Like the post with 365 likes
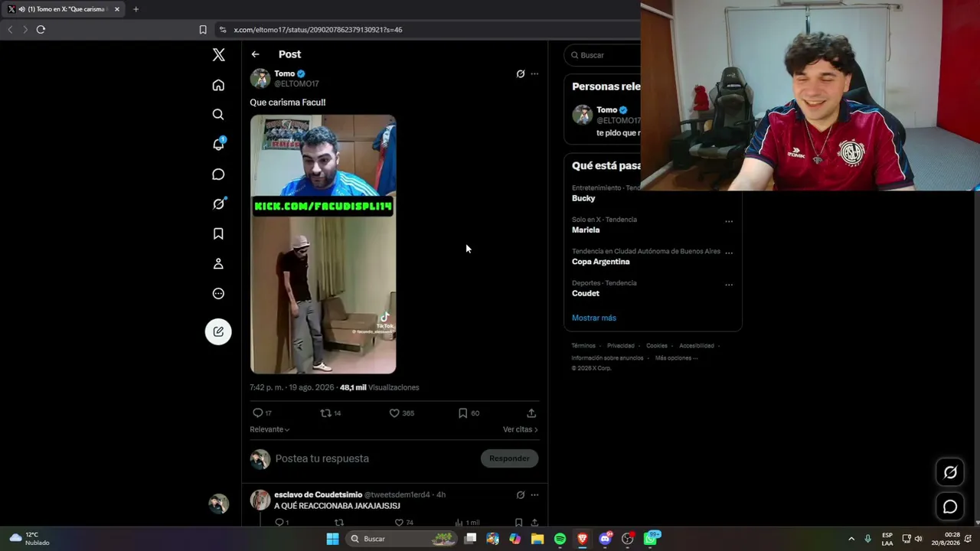Screen dimensions: 980x551 [x=394, y=413]
